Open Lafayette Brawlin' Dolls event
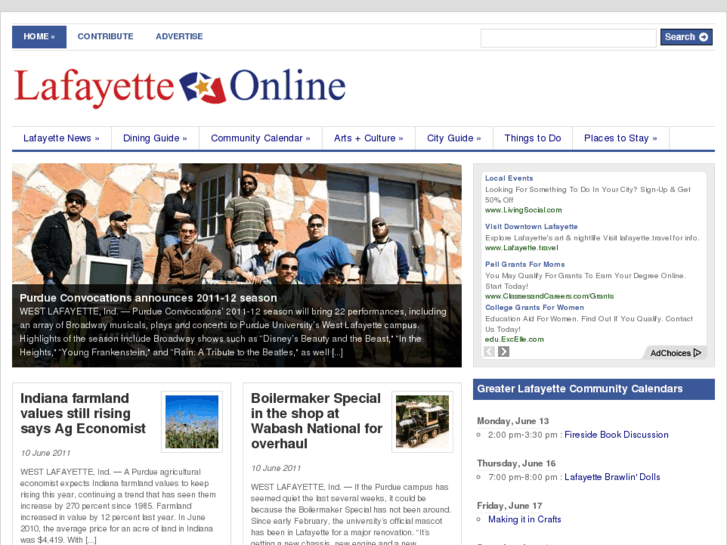727x545 pixels. 612,477
